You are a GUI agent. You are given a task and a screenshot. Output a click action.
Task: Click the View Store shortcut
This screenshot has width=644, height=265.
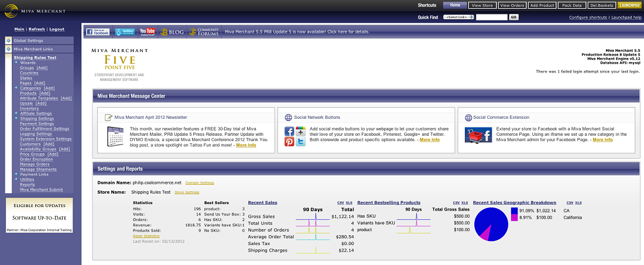[482, 5]
